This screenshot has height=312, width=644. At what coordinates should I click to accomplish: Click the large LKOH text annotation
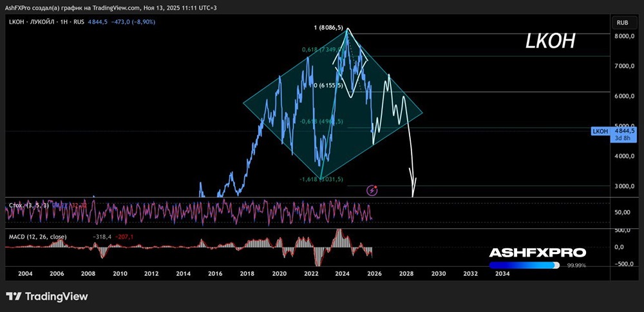(551, 41)
